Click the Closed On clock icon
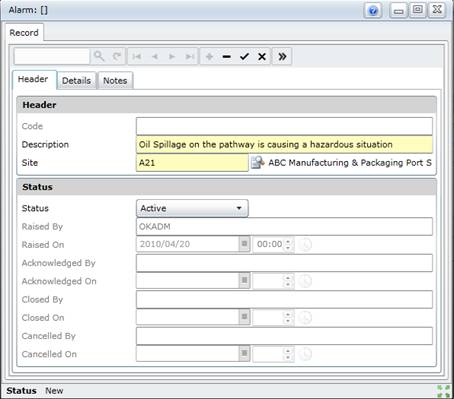The image size is (454, 399). coord(305,317)
